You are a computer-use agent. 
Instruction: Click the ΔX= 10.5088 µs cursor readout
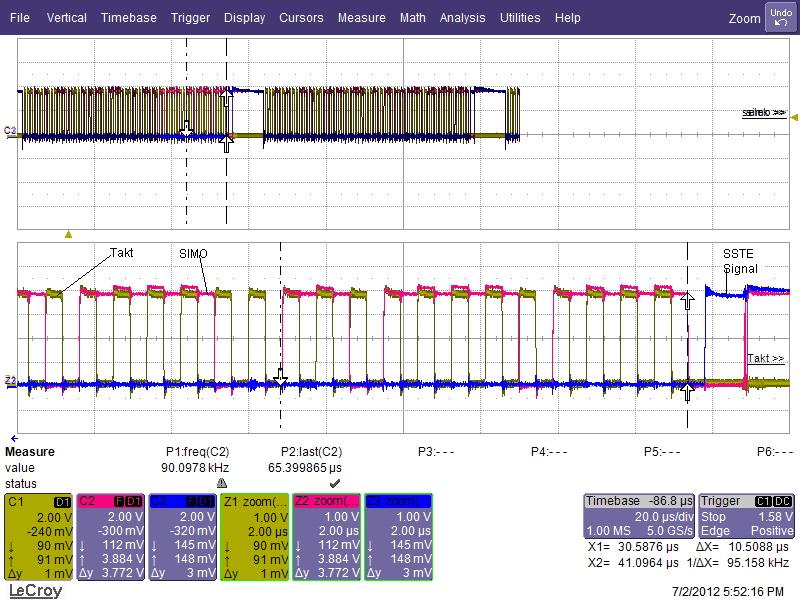[743, 547]
